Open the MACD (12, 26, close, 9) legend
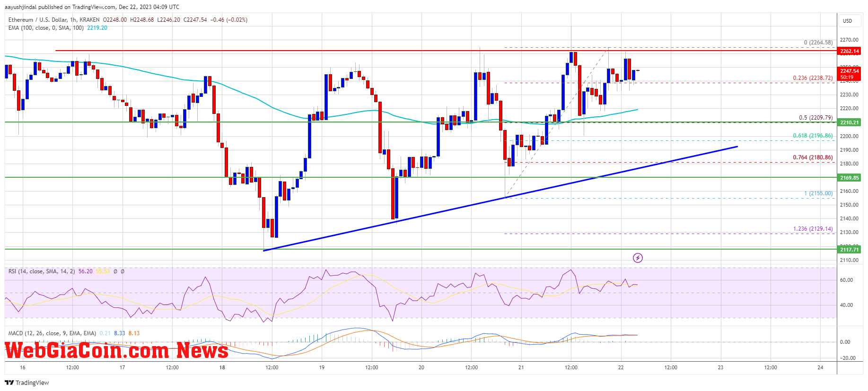The width and height of the screenshot is (868, 391). tap(52, 333)
